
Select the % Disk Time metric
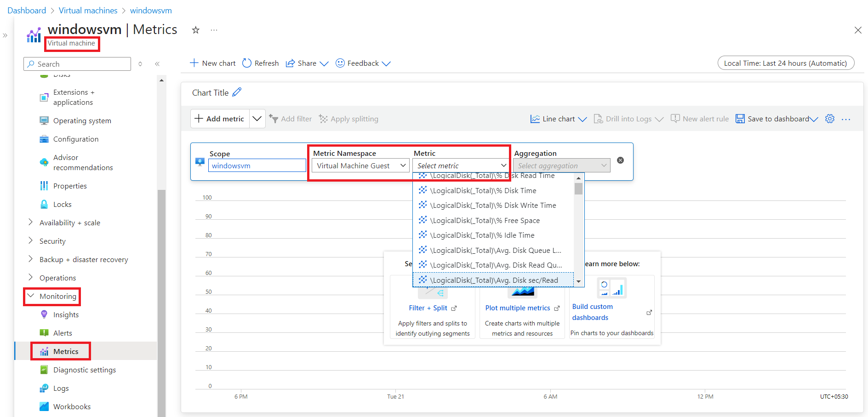click(494, 190)
